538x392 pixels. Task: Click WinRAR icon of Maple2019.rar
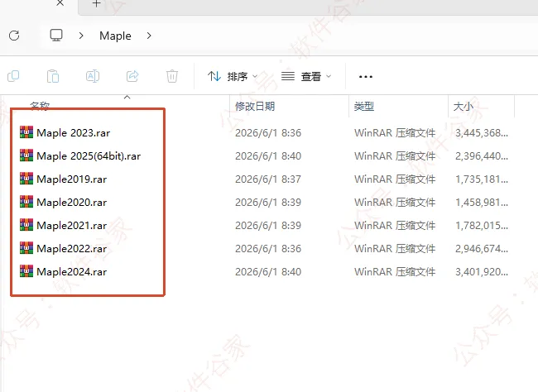coord(26,179)
